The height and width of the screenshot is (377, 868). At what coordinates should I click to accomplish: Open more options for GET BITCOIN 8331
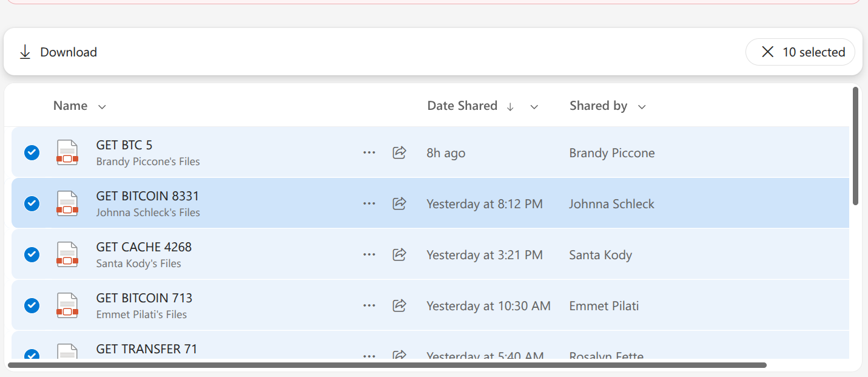click(x=369, y=203)
